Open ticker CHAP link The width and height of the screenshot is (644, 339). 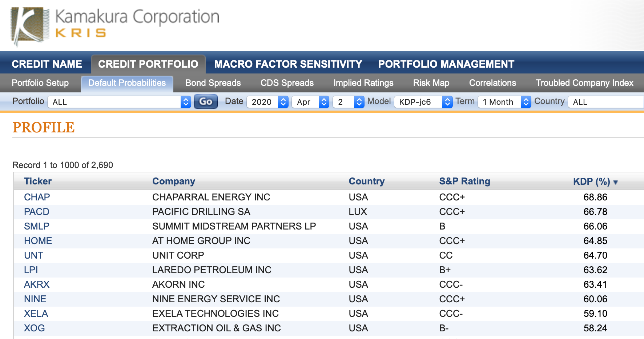pos(37,197)
